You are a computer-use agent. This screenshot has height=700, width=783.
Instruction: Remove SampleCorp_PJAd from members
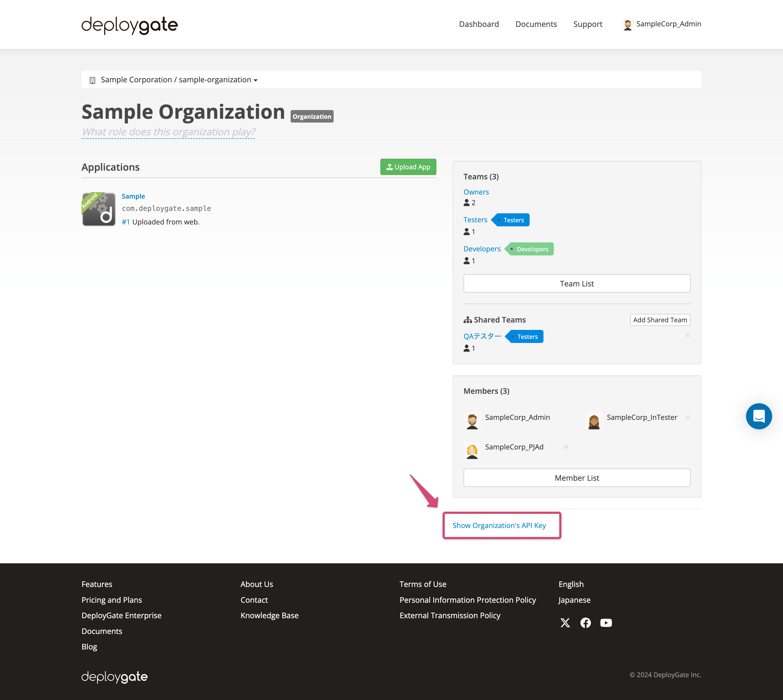pos(565,446)
